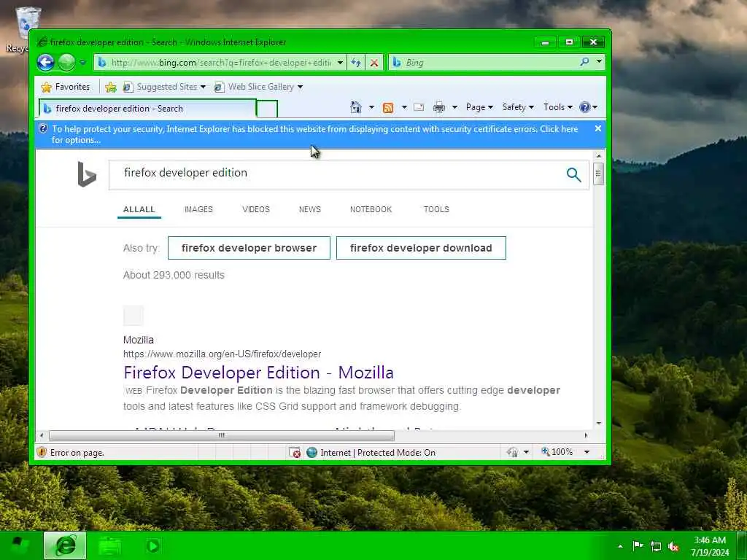Click vertical scrollbar down arrow
Viewport: 747px width, 560px height.
point(599,424)
